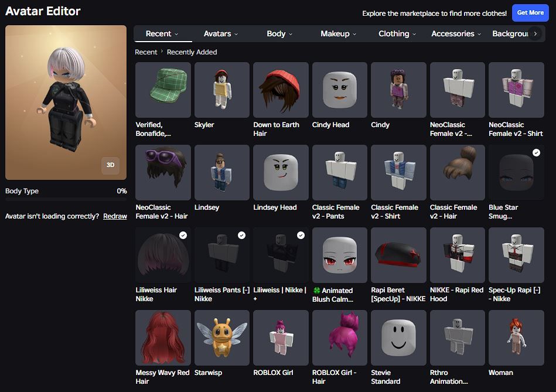556x392 pixels.
Task: Select the Spec-Up Rapi Nikke outfit
Action: point(516,255)
